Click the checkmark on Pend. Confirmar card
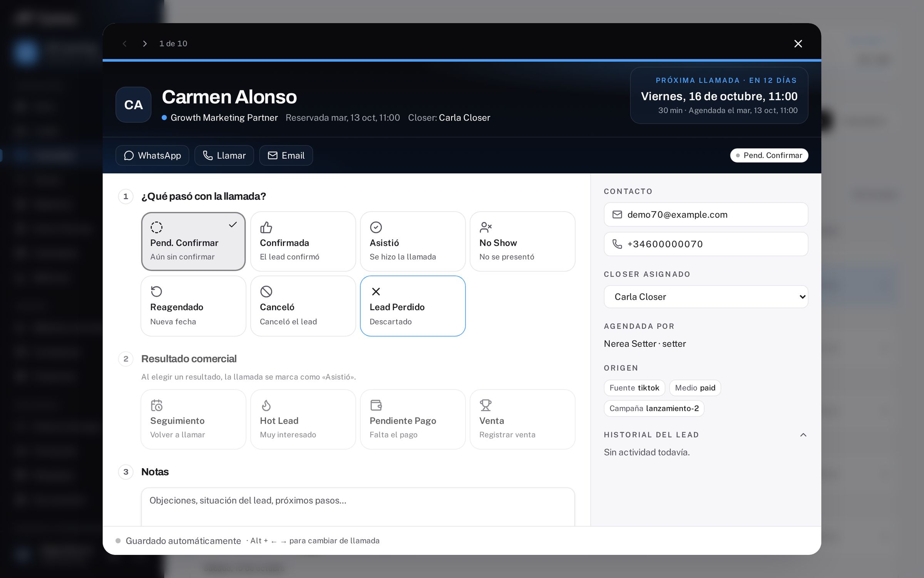 click(233, 225)
